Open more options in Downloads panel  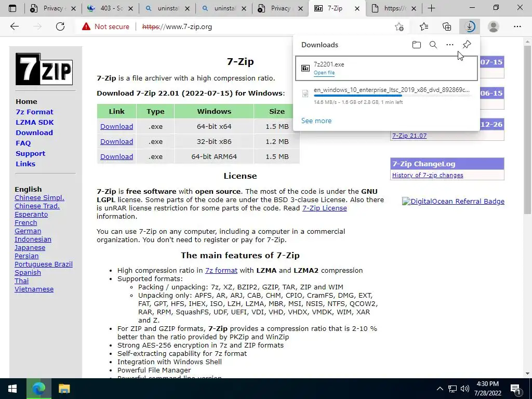449,45
